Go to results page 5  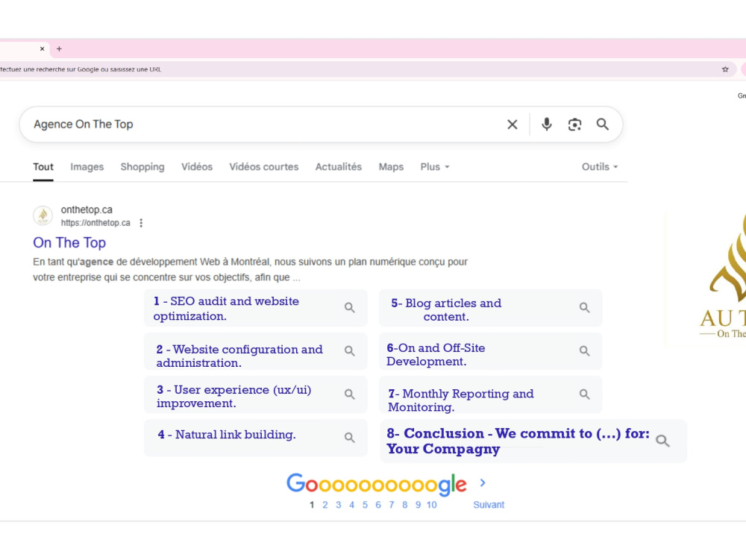click(x=365, y=505)
